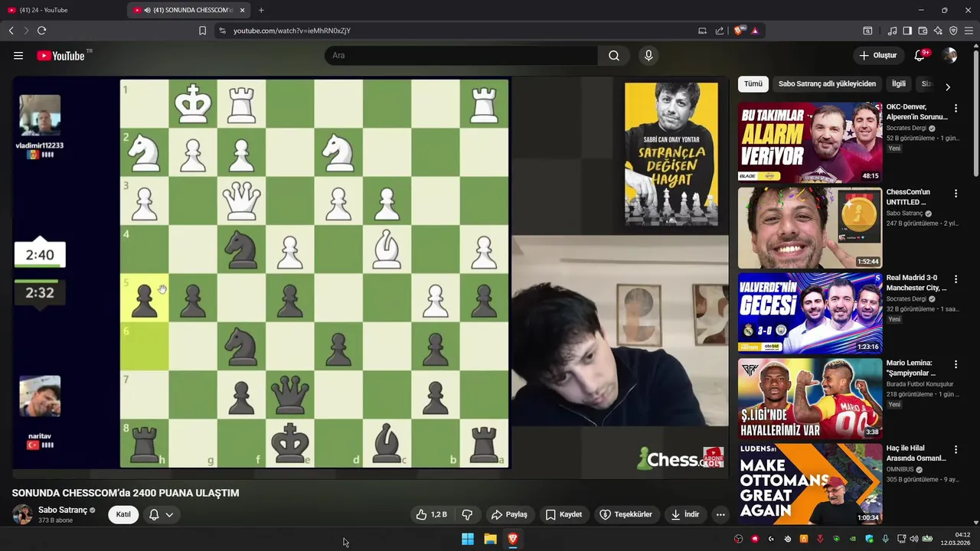980x551 pixels.
Task: Switch to the (41) 24 - YouTube tab
Action: pyautogui.click(x=61, y=10)
